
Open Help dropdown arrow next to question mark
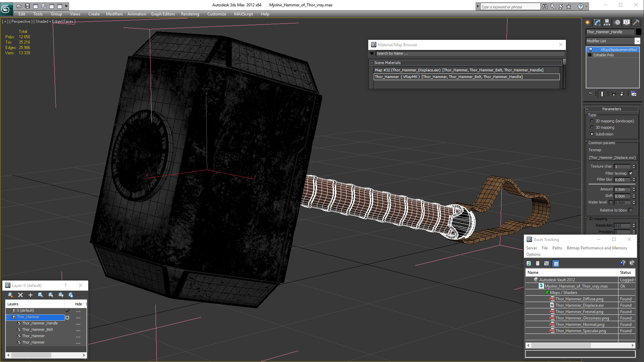pyautogui.click(x=586, y=6)
